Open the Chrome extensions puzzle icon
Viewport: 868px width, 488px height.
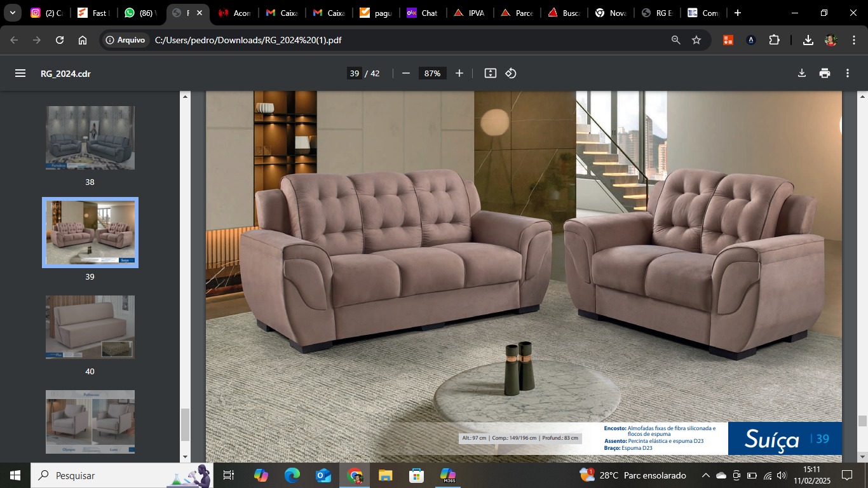point(774,40)
